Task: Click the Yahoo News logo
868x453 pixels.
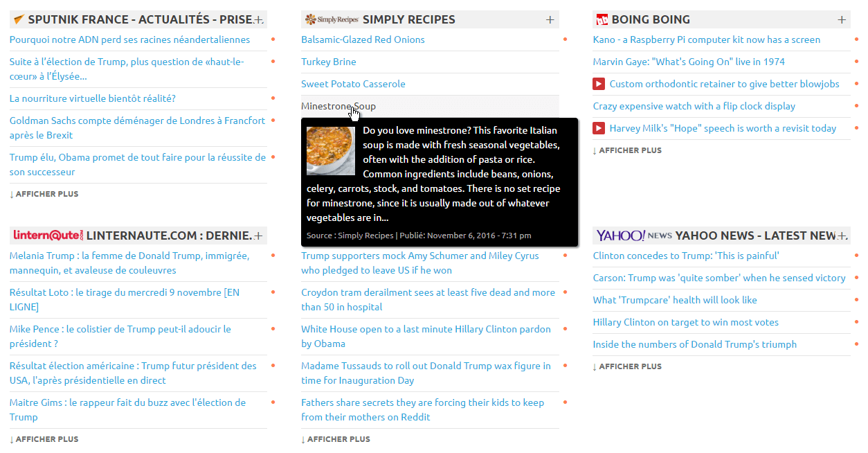Action: 633,236
